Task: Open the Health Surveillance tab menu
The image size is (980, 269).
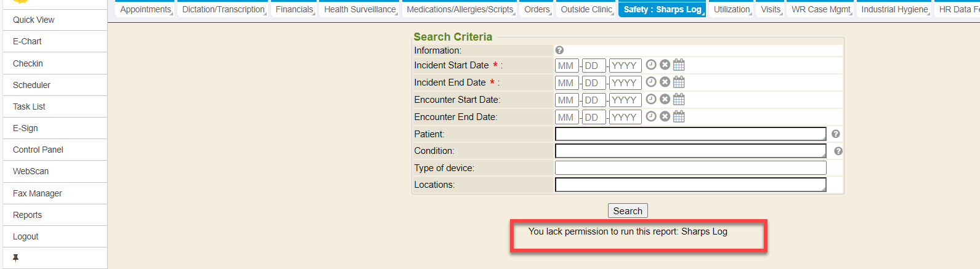Action: [360, 10]
